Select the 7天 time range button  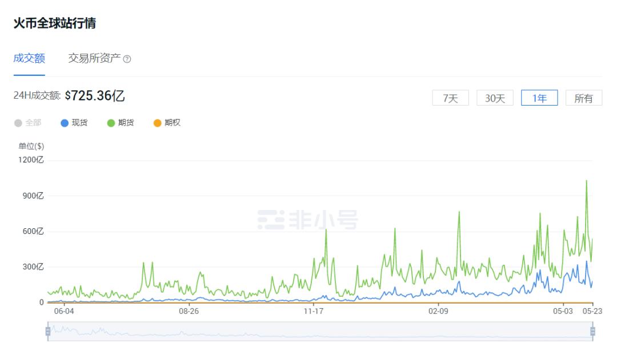click(451, 98)
